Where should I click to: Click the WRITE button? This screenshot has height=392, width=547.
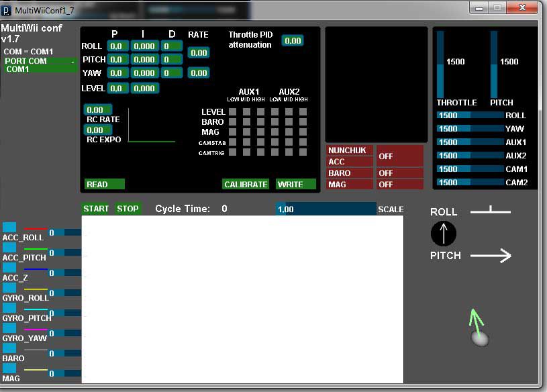[296, 184]
